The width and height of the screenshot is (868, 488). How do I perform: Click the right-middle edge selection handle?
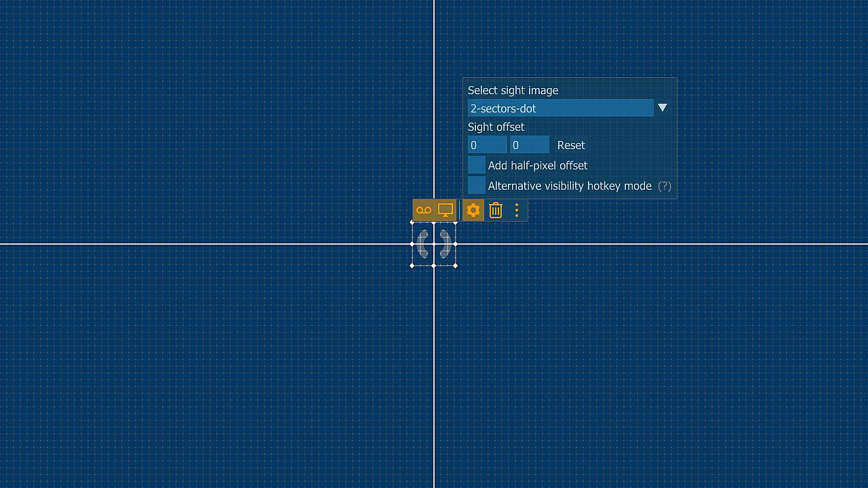[x=455, y=244]
